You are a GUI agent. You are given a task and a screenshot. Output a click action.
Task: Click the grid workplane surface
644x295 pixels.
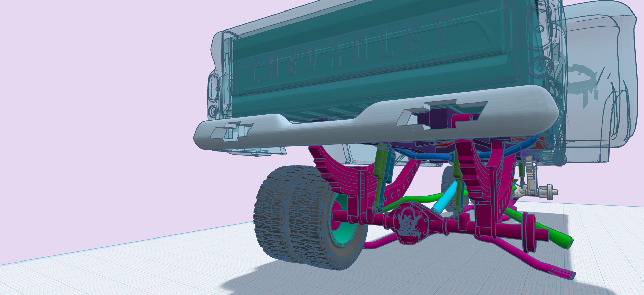click(135, 267)
